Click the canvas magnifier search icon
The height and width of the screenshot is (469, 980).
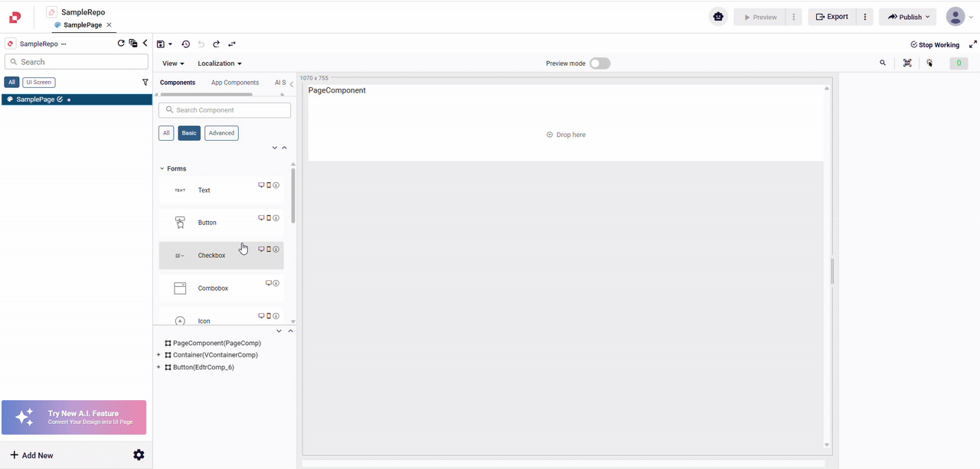coord(883,64)
